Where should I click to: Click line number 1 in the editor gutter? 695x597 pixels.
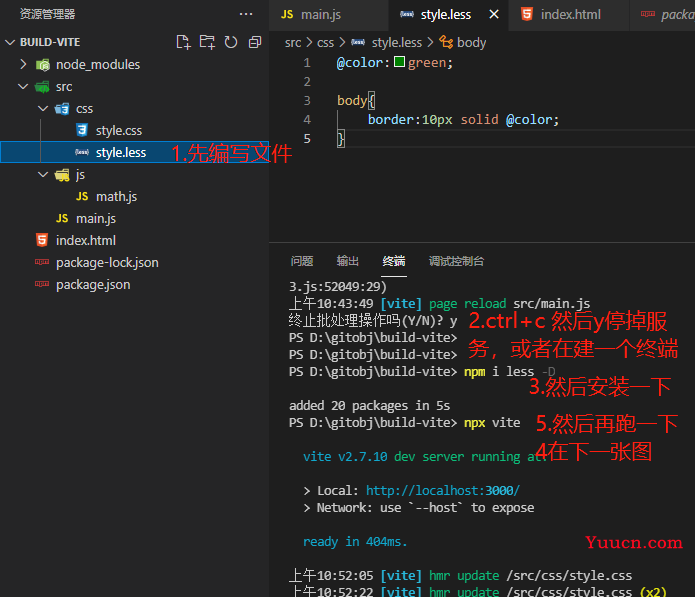307,63
